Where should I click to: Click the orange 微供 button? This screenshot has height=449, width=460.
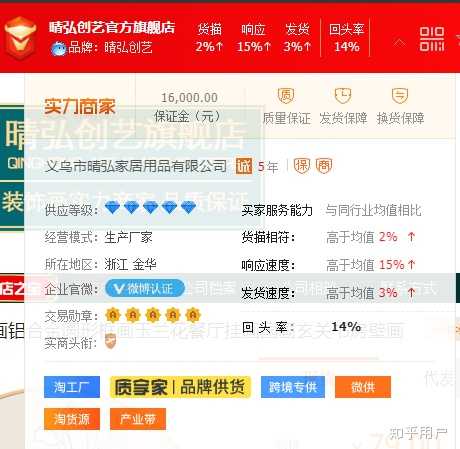click(363, 387)
